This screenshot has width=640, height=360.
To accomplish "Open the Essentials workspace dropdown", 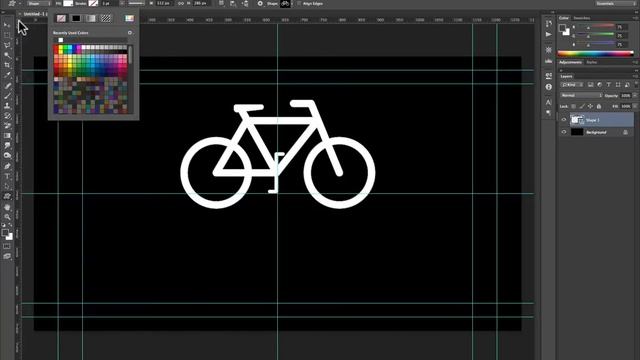I will tap(615, 3).
